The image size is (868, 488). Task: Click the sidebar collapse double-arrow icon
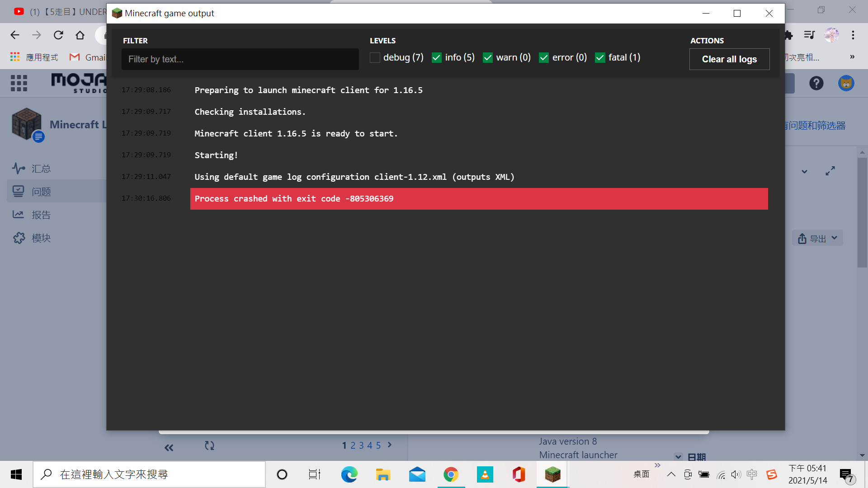pyautogui.click(x=169, y=447)
